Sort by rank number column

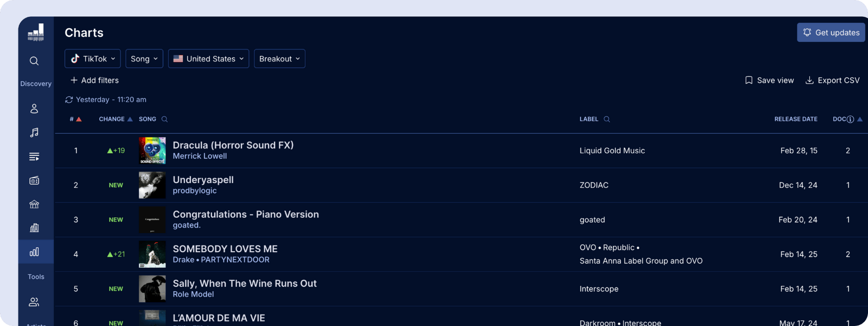(75, 119)
